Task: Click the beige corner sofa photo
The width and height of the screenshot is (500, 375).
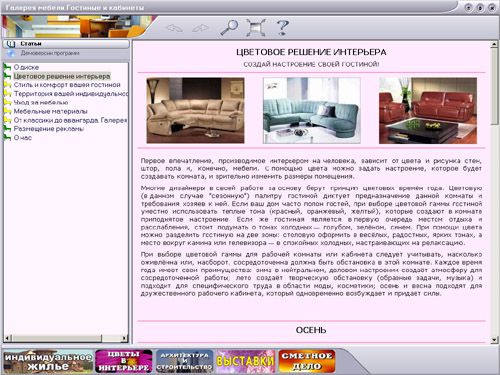Action: [x=195, y=111]
